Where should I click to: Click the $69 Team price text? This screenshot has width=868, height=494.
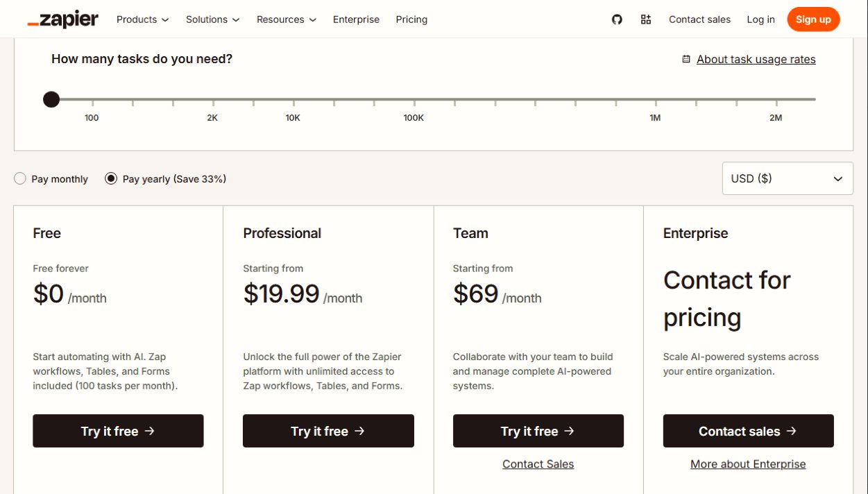(x=476, y=293)
